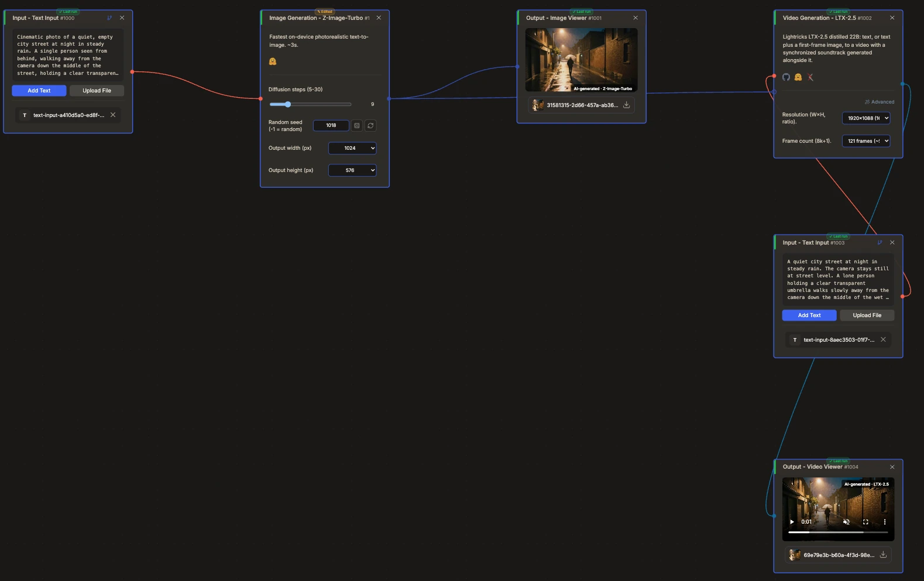Image resolution: width=924 pixels, height=581 pixels.
Task: Click Add Text on Text Input #1003
Action: pyautogui.click(x=809, y=315)
